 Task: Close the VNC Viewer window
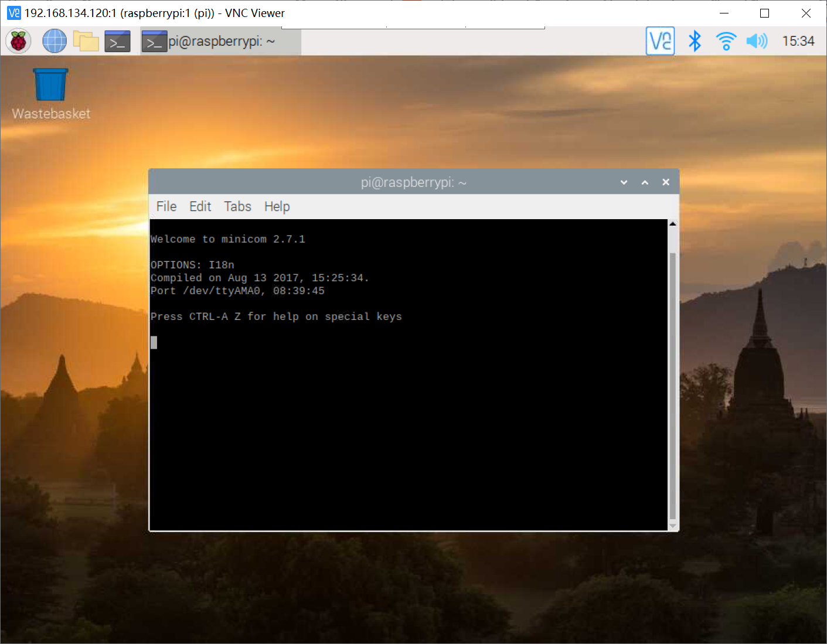pos(806,13)
